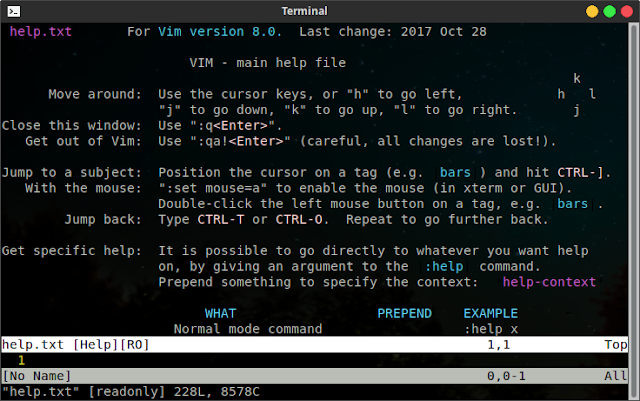Click the magenta 'help-context' tag
Viewport: 640px width, 401px height.
549,282
